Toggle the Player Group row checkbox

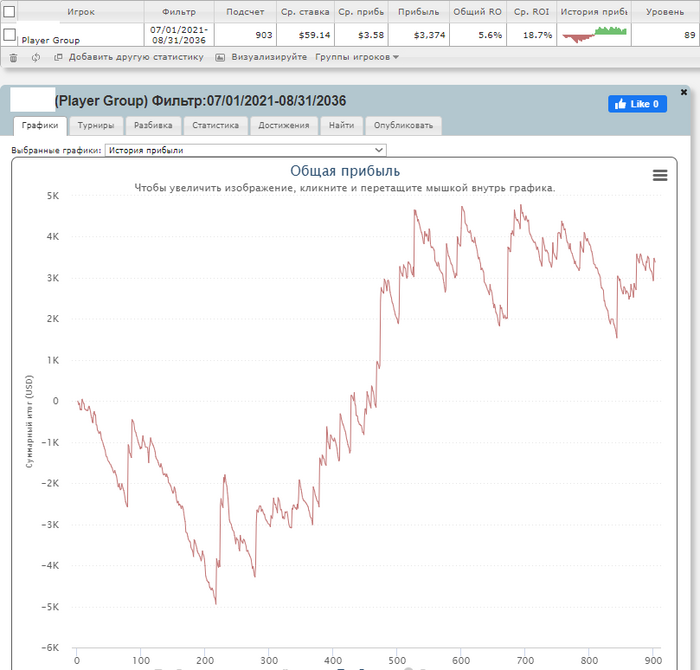pos(9,34)
